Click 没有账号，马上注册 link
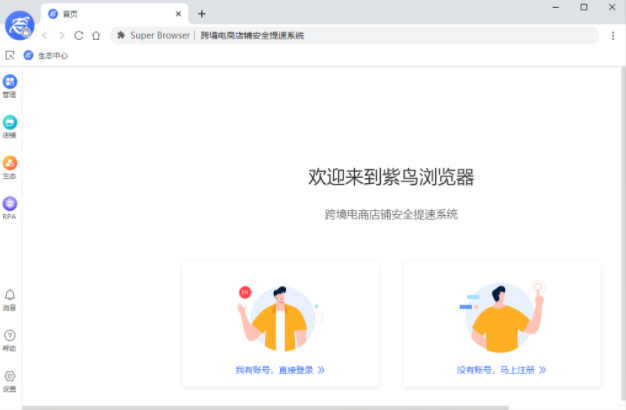This screenshot has width=626, height=410. [x=501, y=369]
